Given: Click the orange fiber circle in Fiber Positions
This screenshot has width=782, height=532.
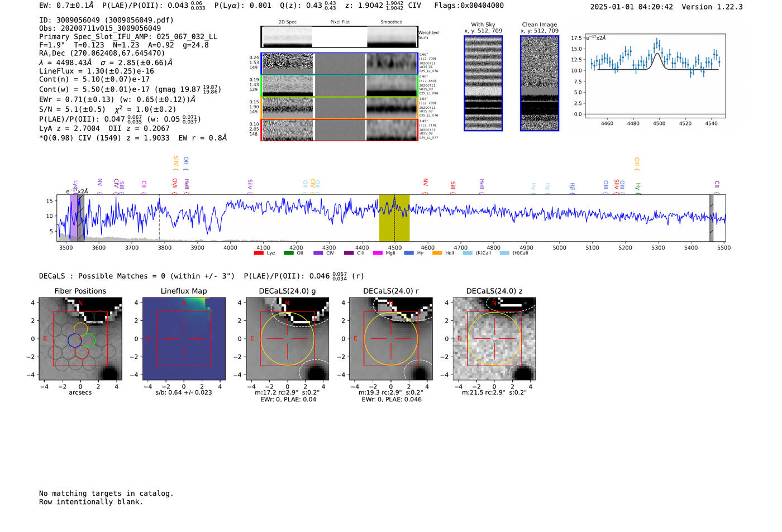Looking at the screenshot, I should 81,329.
